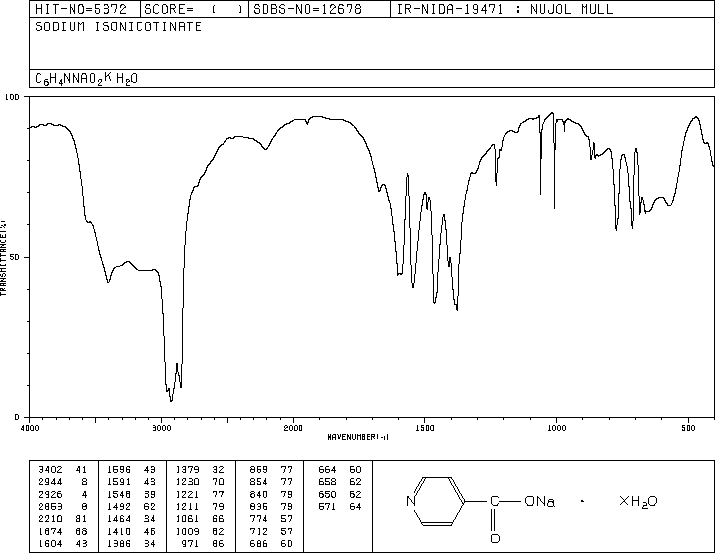The width and height of the screenshot is (715, 553).
Task: Select the SCORE= header cell
Action: 194,9
